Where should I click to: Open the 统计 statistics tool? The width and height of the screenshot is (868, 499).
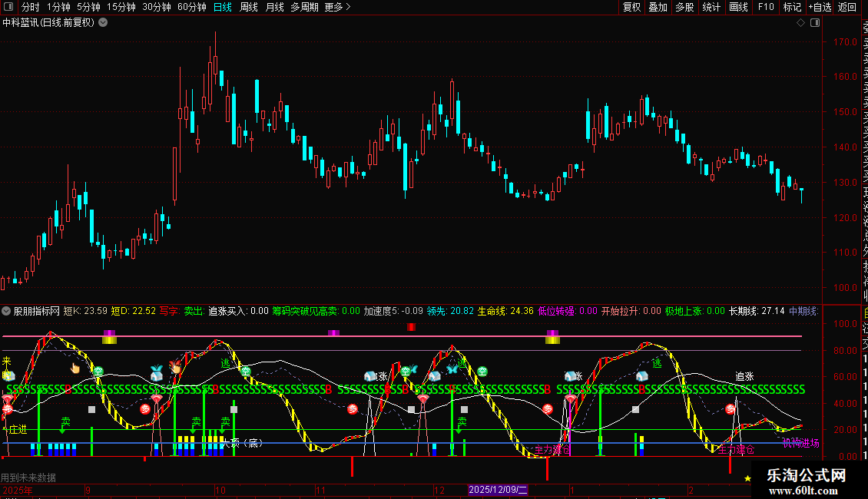tap(711, 7)
